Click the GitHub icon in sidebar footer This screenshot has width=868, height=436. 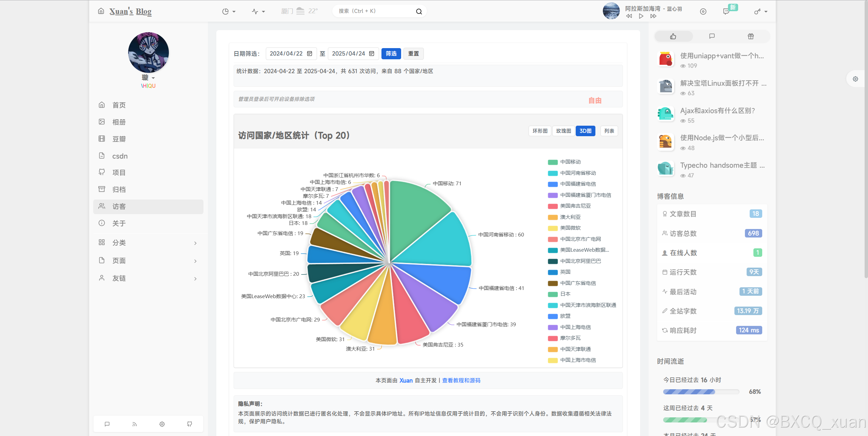(x=190, y=424)
